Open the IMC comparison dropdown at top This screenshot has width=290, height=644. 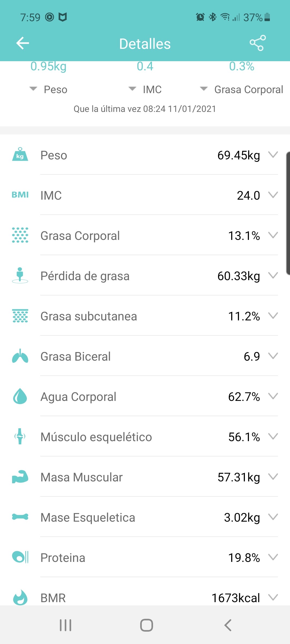point(145,89)
